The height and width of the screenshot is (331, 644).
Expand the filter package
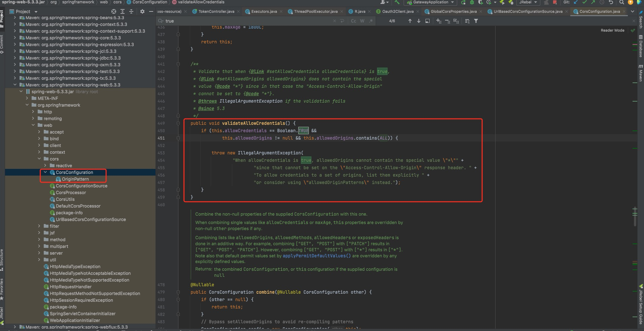[39, 226]
